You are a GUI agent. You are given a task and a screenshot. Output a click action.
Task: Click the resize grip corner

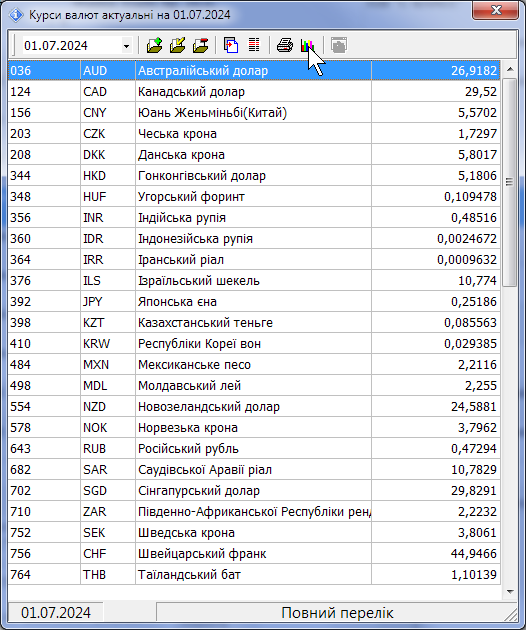512,615
